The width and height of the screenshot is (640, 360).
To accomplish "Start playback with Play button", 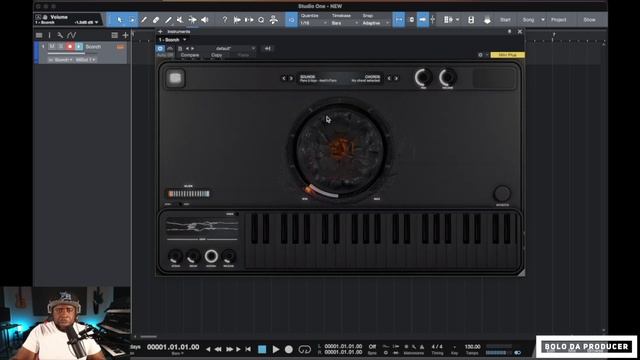I will (276, 349).
